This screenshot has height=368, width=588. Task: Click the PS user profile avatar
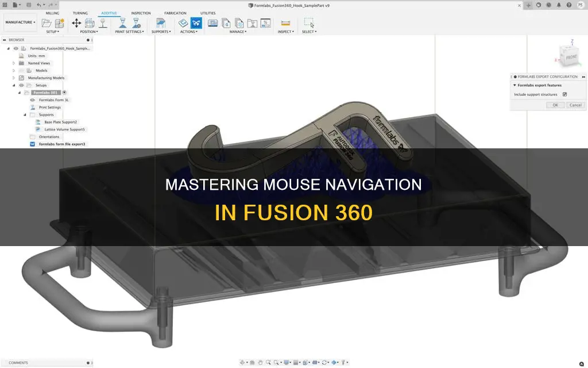pos(581,5)
